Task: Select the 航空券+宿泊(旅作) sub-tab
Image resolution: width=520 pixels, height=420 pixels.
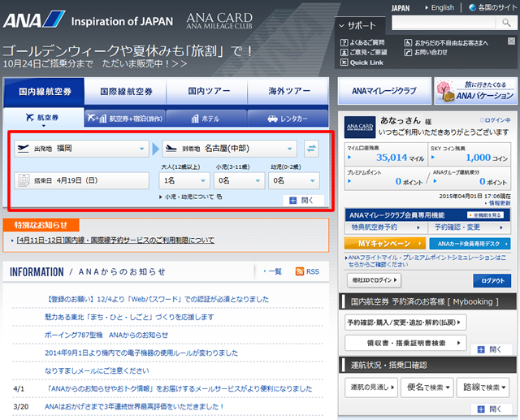Action: coord(125,119)
